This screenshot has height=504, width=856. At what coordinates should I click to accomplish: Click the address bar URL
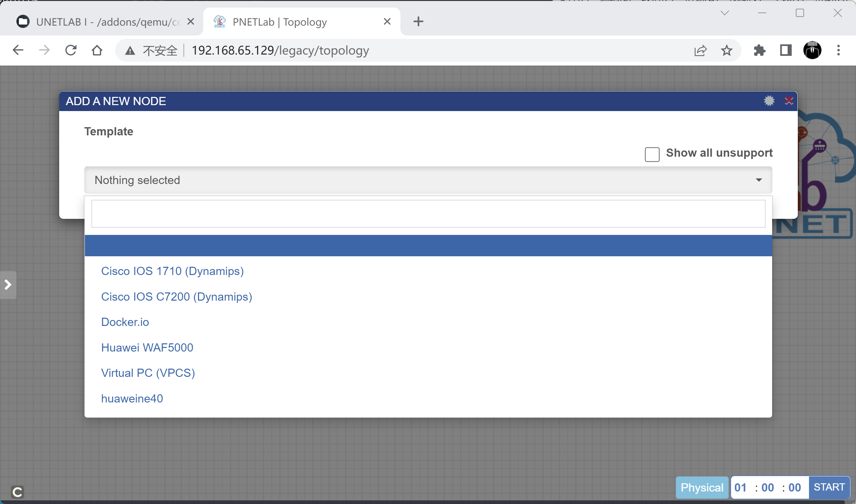(x=281, y=50)
